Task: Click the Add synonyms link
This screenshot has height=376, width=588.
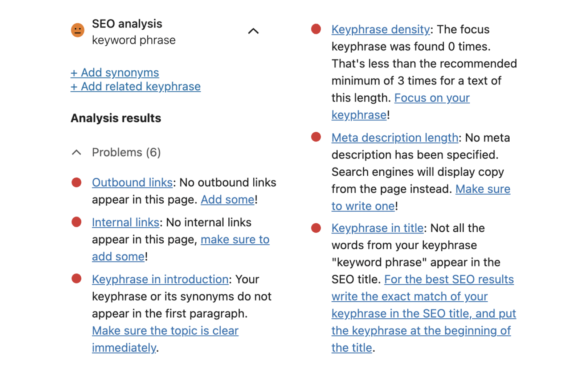Action: coord(115,73)
